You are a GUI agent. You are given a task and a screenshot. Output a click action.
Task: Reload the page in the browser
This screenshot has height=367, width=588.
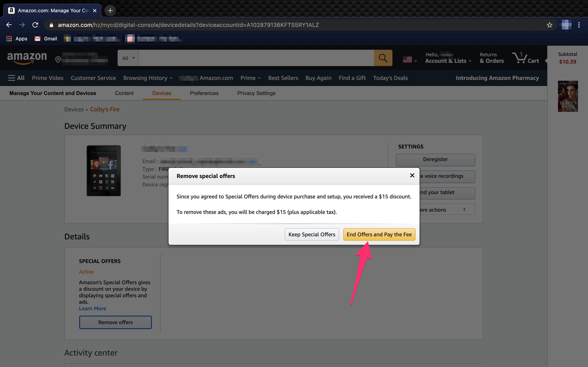(35, 25)
